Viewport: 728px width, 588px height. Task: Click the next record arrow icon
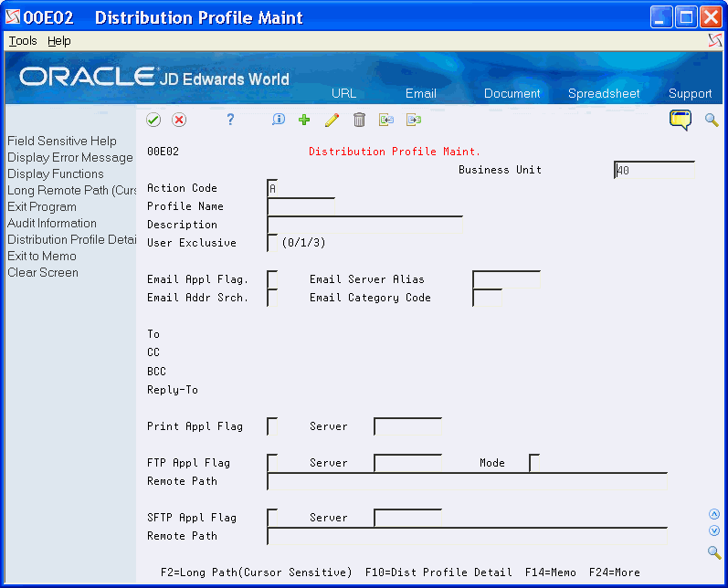click(x=413, y=120)
